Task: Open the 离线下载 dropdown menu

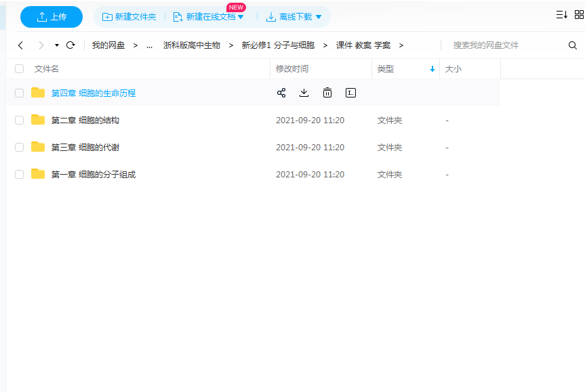Action: pyautogui.click(x=294, y=17)
